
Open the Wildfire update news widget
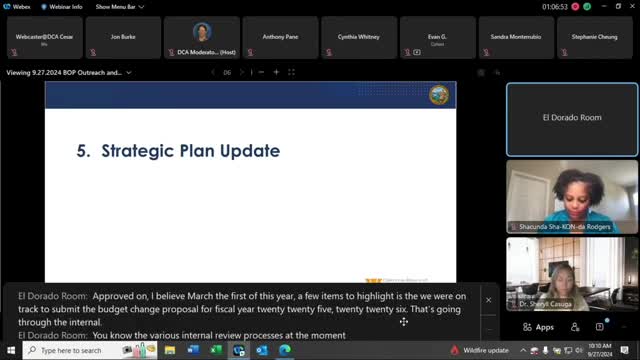click(480, 350)
